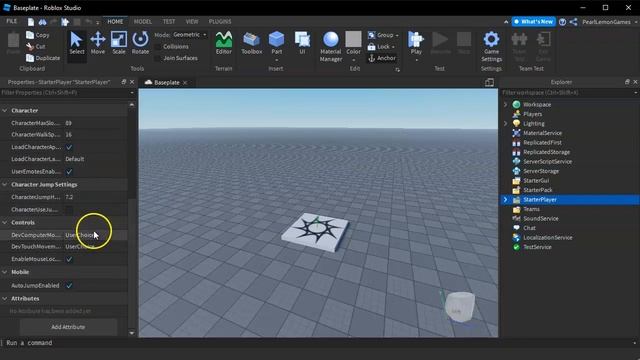Toggle the Join Surfaces checkbox
The height and width of the screenshot is (360, 640).
pos(158,58)
